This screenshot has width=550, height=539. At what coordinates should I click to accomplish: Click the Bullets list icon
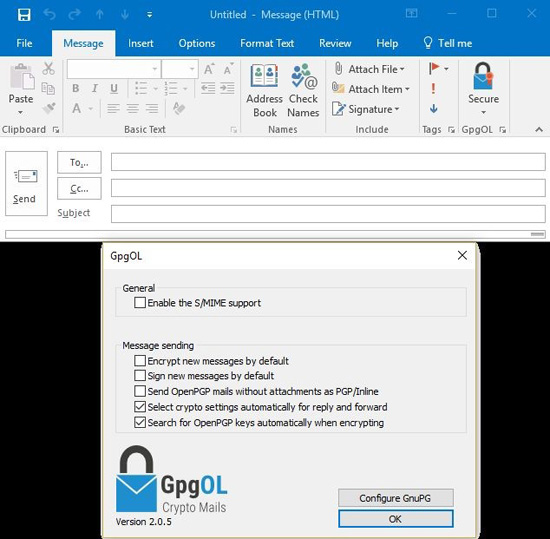pyautogui.click(x=141, y=88)
